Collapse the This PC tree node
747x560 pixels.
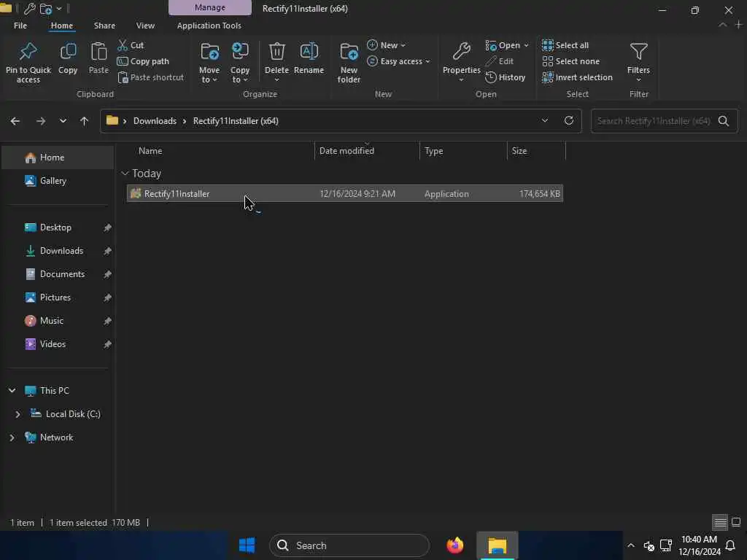tap(12, 391)
